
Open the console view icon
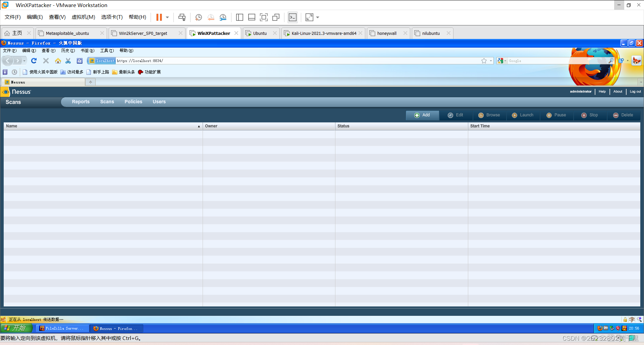tap(292, 17)
